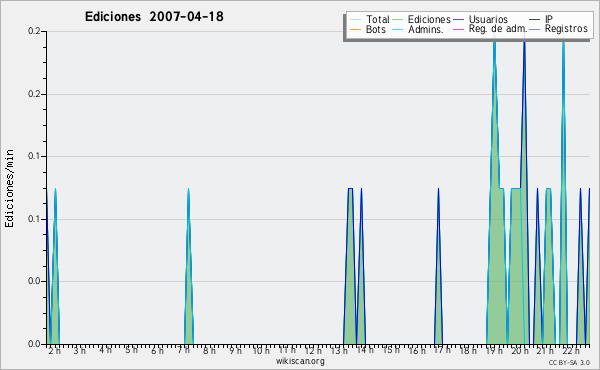Click the Ediciones/min y-axis title
The height and width of the screenshot is (370, 600).
[x=9, y=189]
